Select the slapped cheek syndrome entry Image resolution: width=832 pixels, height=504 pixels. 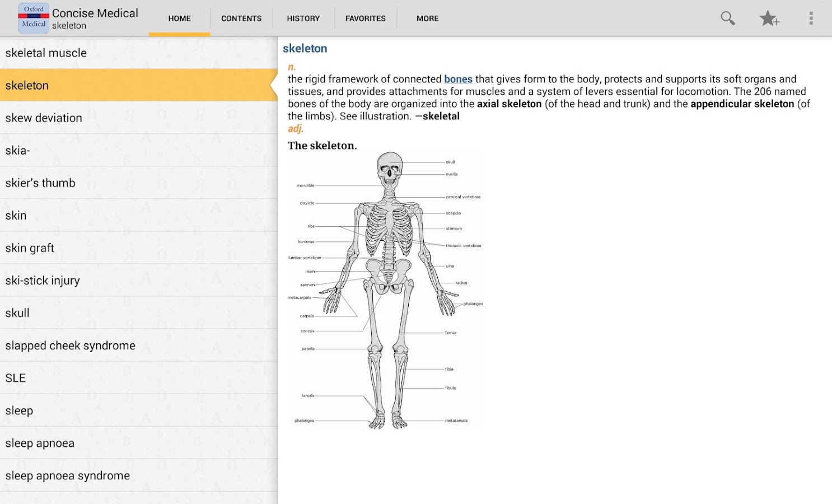70,346
